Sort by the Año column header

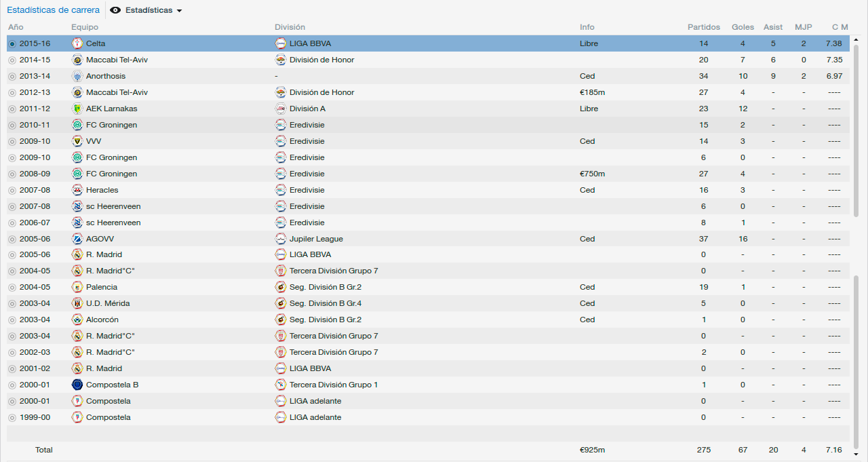pyautogui.click(x=16, y=27)
